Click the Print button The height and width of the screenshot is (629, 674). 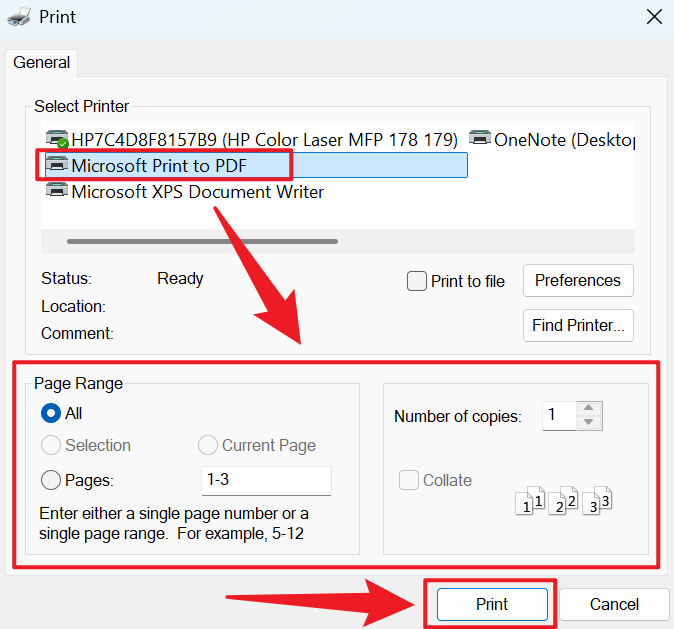(x=492, y=604)
